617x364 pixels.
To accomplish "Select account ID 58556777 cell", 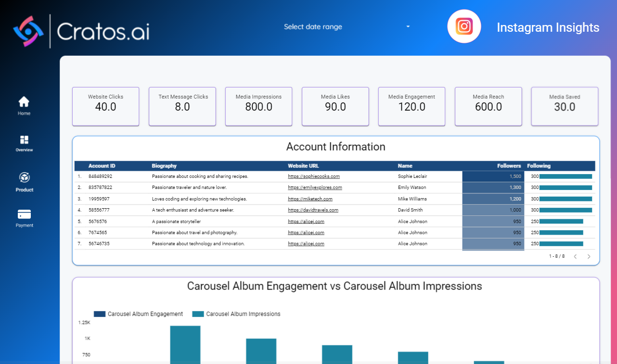I will (99, 210).
